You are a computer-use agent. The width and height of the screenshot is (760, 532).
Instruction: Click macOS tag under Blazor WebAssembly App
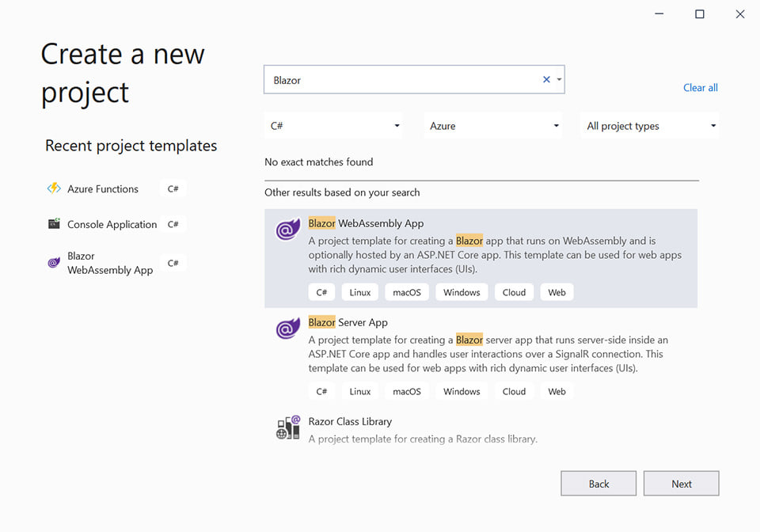[407, 292]
